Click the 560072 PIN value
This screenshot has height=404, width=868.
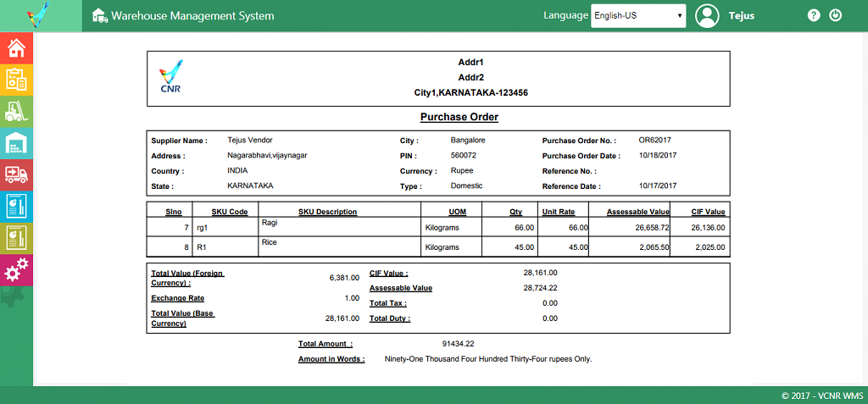pos(464,156)
